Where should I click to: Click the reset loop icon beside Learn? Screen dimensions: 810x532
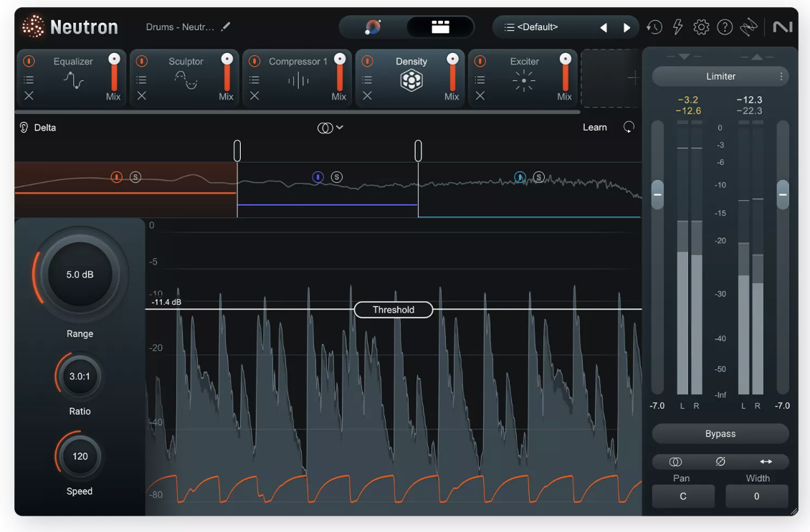coord(629,127)
